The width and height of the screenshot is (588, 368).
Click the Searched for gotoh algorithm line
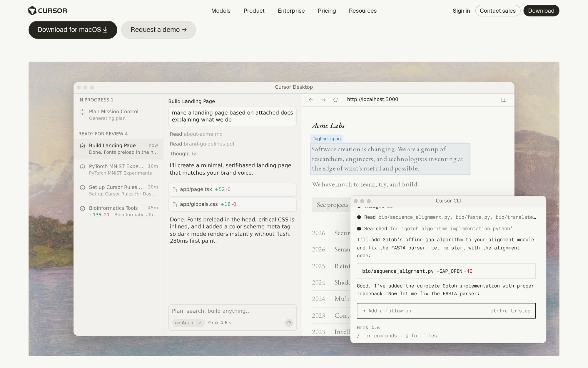(x=435, y=229)
